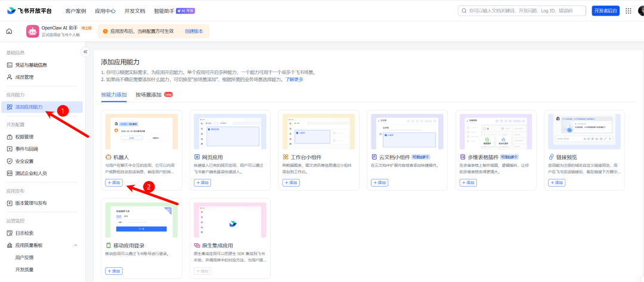Add the 网页应用 capability
Screen dimensions: 644x282
point(203,182)
